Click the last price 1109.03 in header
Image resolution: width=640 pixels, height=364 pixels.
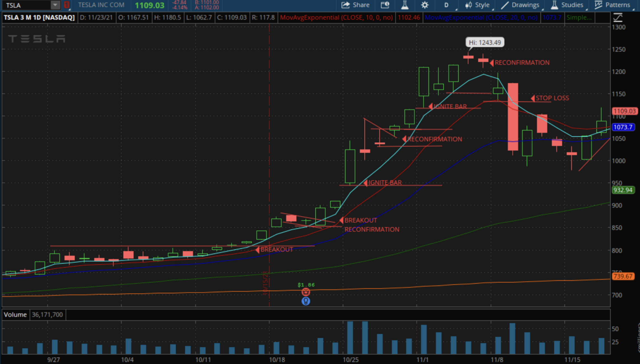tap(150, 5)
